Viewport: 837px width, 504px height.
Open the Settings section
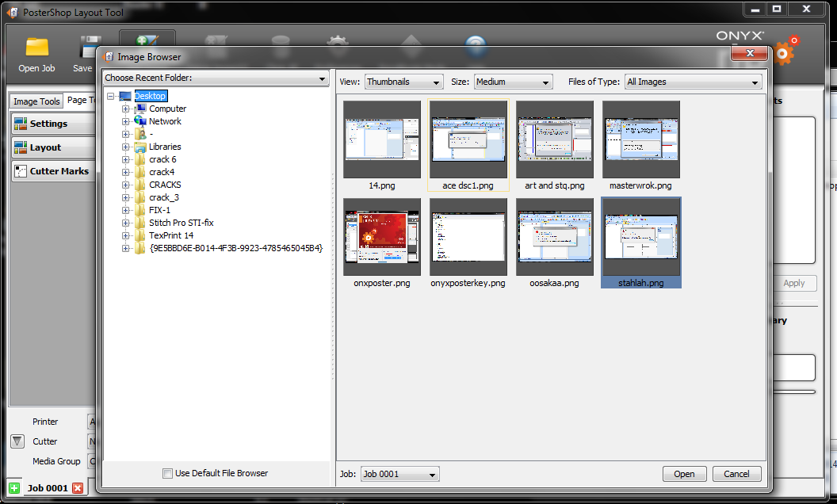pos(53,124)
